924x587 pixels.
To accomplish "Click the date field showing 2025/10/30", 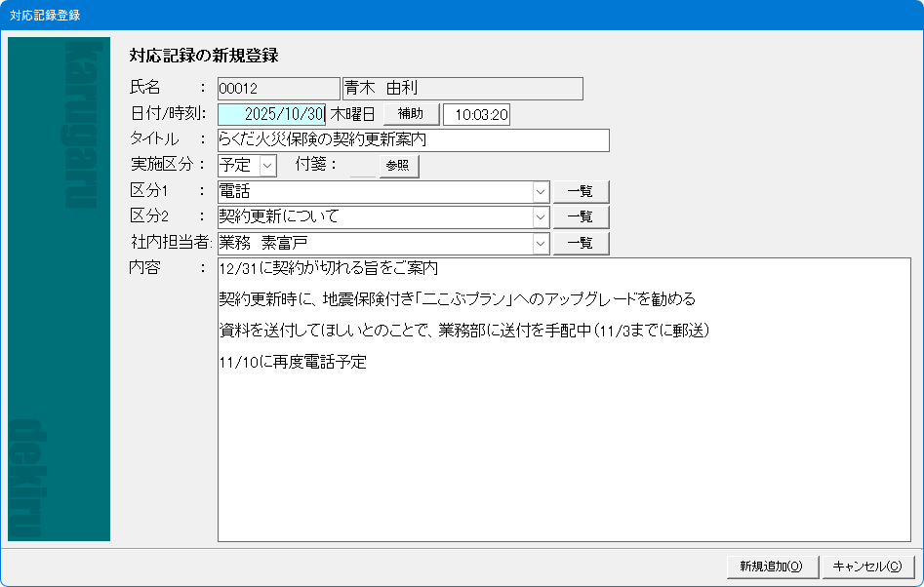I will [x=271, y=114].
